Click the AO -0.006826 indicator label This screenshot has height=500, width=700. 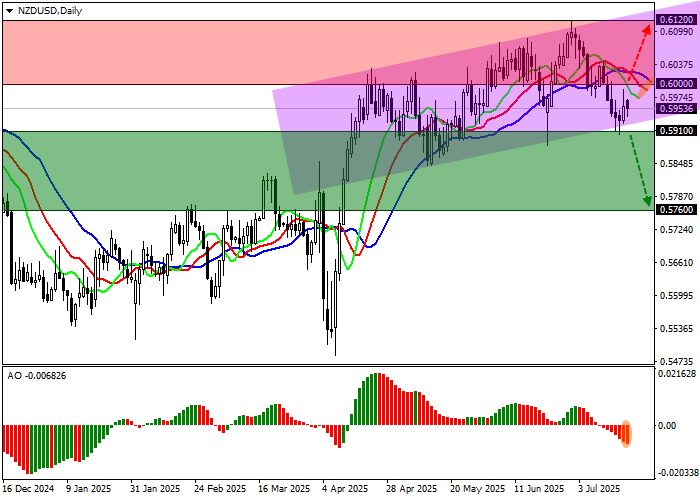point(37,376)
